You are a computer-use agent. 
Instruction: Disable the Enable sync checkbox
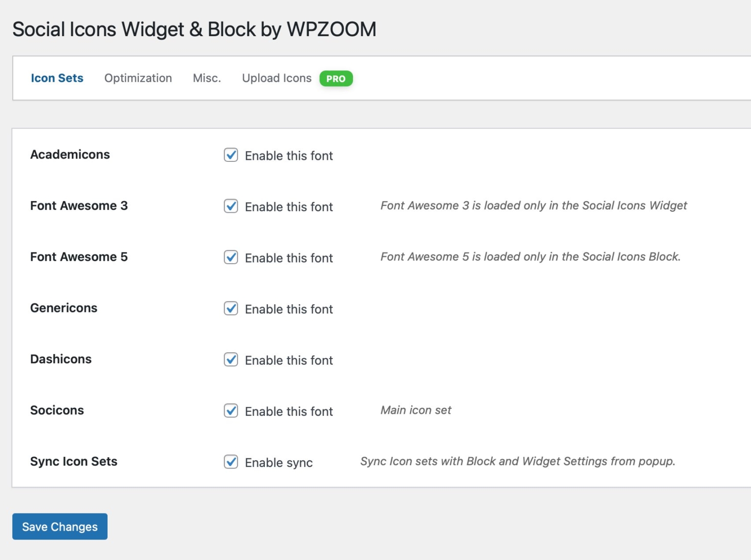click(x=230, y=462)
